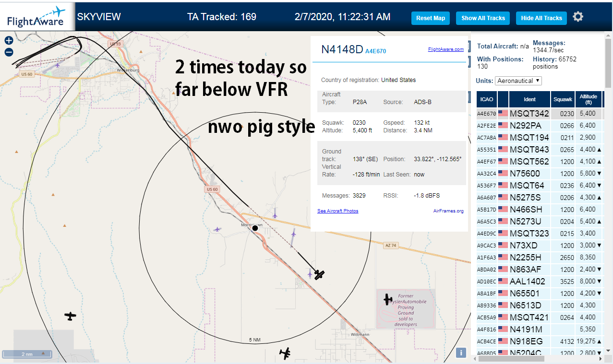Image resolution: width=613 pixels, height=364 pixels.
Task: Sort the table by the flag column header
Action: 503,99
